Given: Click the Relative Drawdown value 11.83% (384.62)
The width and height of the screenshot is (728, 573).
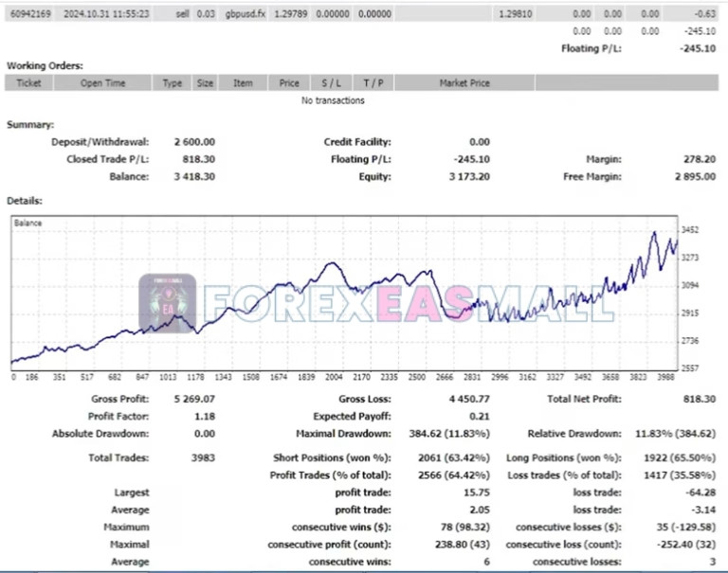Looking at the screenshot, I should (676, 434).
